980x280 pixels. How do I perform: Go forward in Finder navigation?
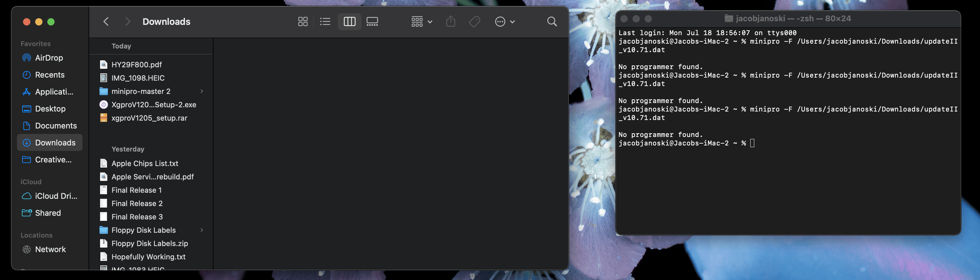point(127,22)
